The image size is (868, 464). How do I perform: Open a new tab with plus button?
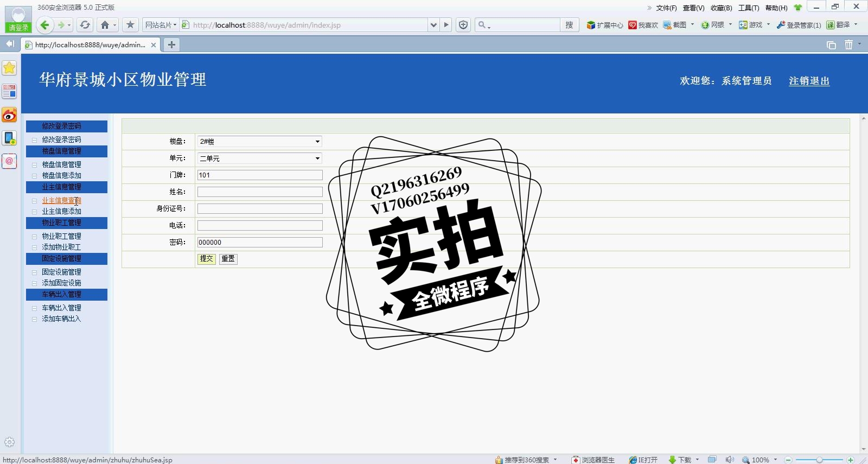[171, 45]
